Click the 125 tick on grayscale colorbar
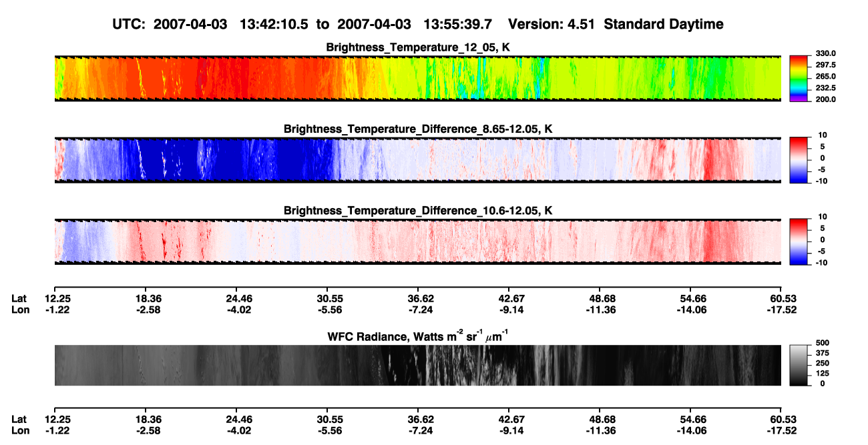868x445 pixels. (x=823, y=373)
